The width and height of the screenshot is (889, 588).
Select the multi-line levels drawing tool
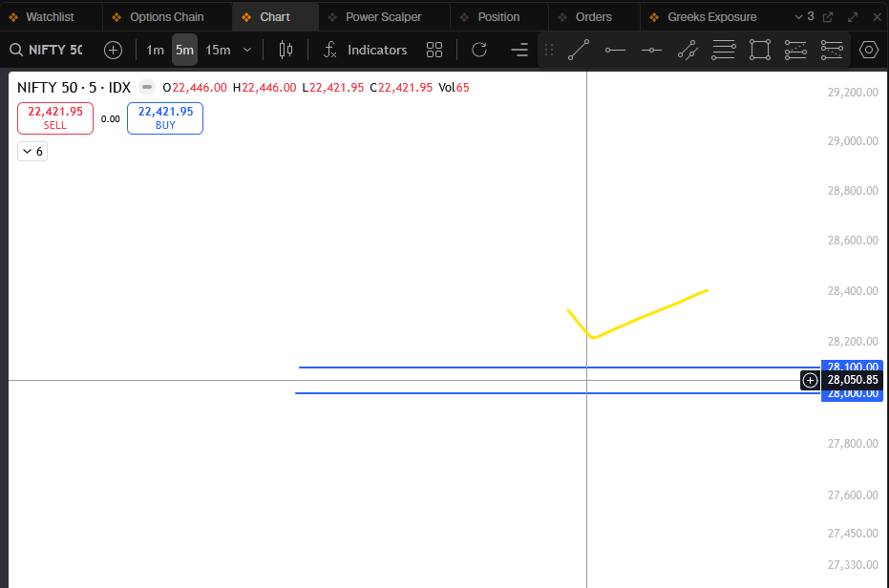724,50
